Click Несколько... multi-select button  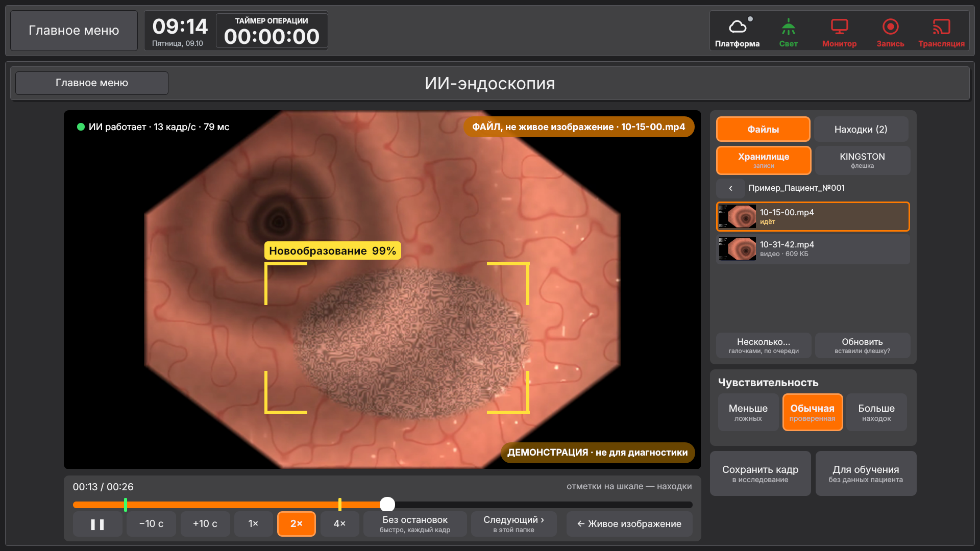tap(764, 345)
